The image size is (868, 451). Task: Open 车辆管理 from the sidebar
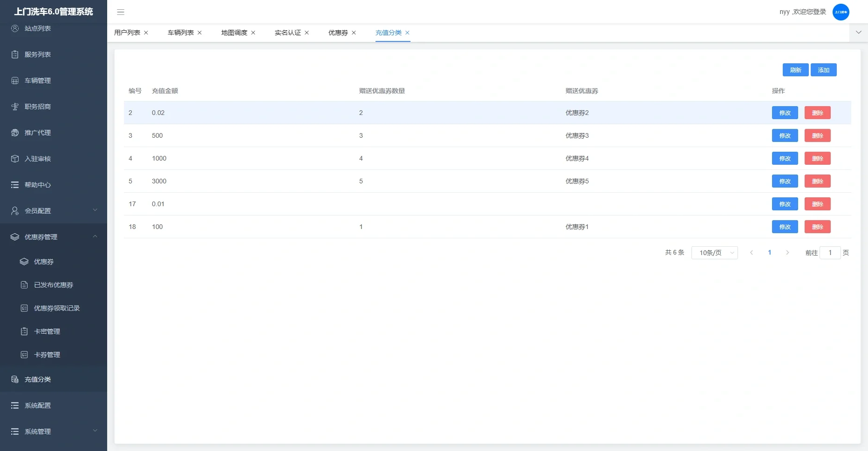[38, 81]
